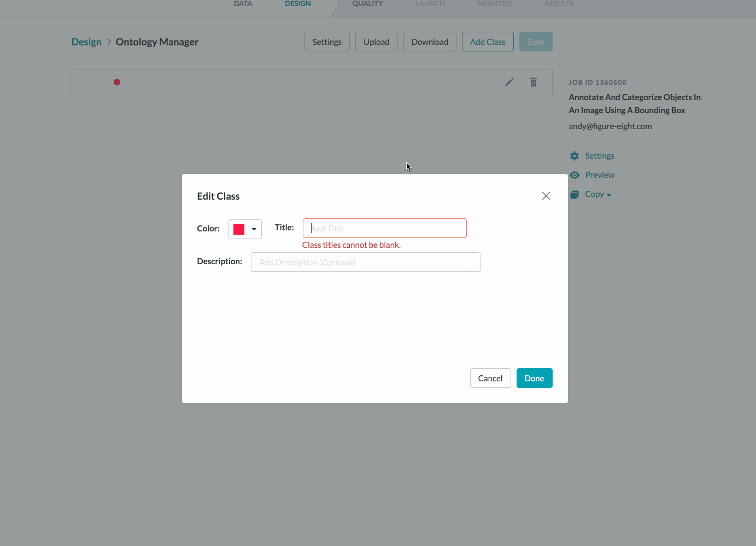The image size is (756, 546).
Task: Click the Download button
Action: coord(430,42)
